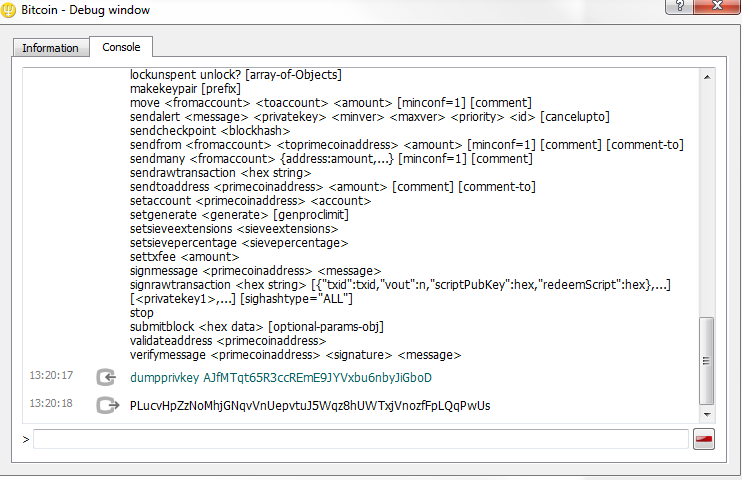Click the '[<privatekey1>,...] [sighashtype="ALL"]' line
The width and height of the screenshot is (742, 480).
coord(241,299)
